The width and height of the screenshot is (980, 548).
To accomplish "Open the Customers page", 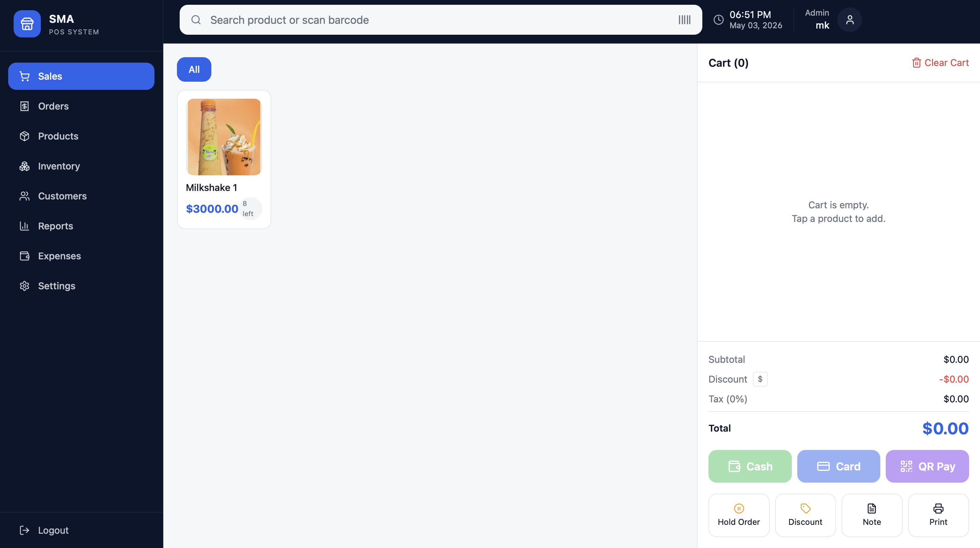I will 81,196.
